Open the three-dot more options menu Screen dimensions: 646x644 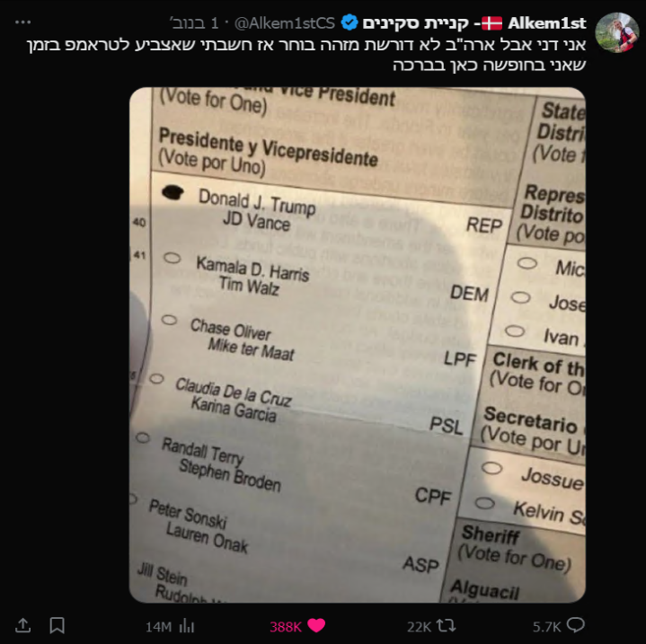coord(23,22)
